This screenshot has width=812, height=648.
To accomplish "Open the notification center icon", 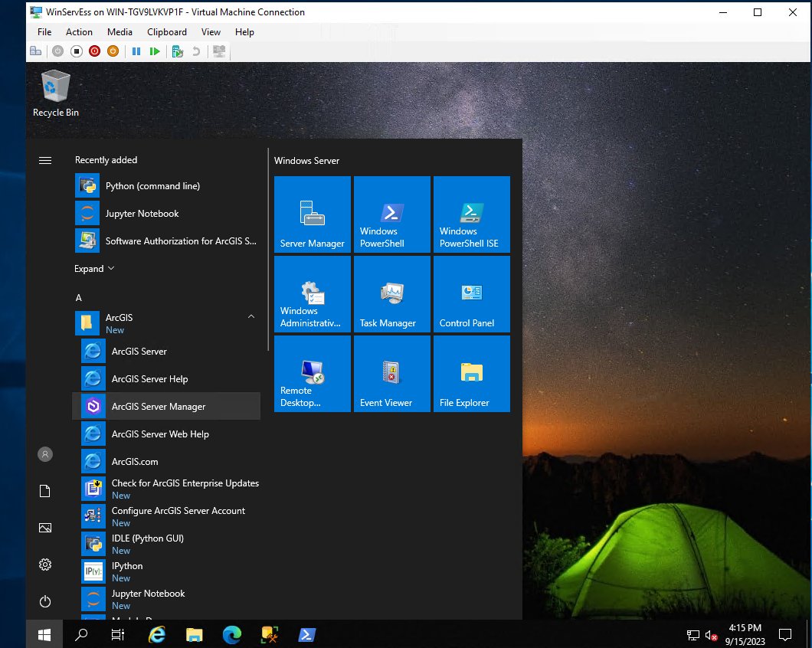I will click(x=785, y=634).
